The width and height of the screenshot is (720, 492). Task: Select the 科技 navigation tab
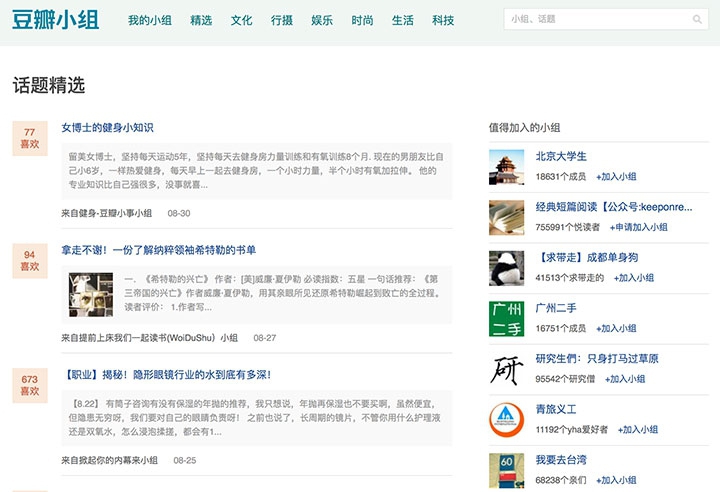coord(443,20)
